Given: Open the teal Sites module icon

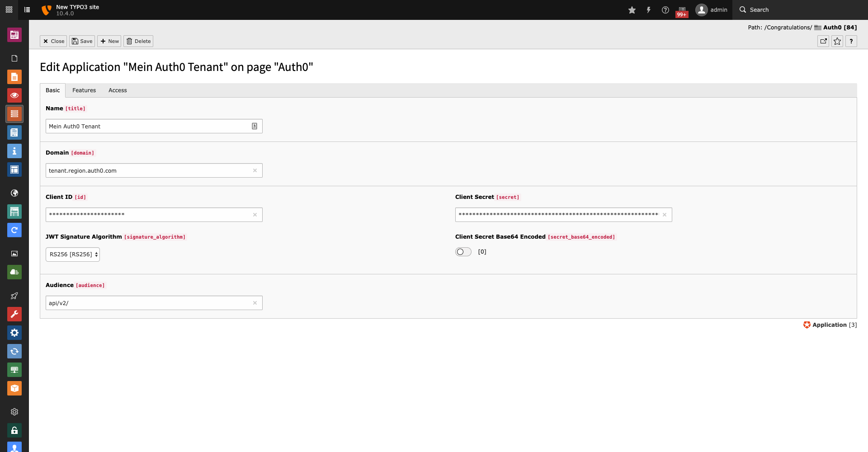Looking at the screenshot, I should (x=14, y=212).
